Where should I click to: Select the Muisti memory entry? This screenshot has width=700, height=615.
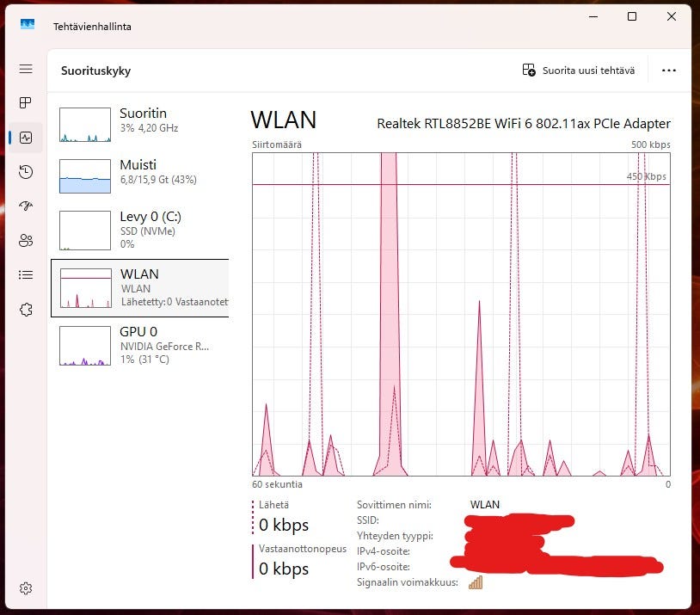[x=139, y=176]
